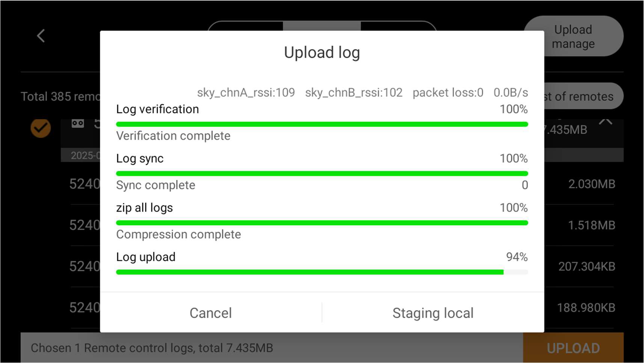The height and width of the screenshot is (363, 644).
Task: Click the zip all logs progress bar
Action: point(322,223)
